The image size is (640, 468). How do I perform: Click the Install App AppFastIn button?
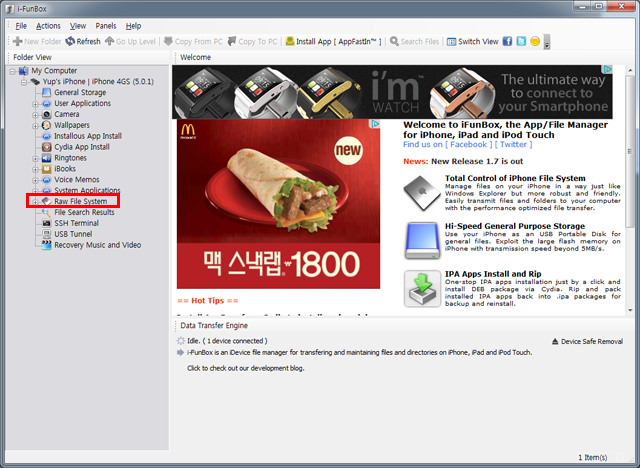[x=333, y=41]
